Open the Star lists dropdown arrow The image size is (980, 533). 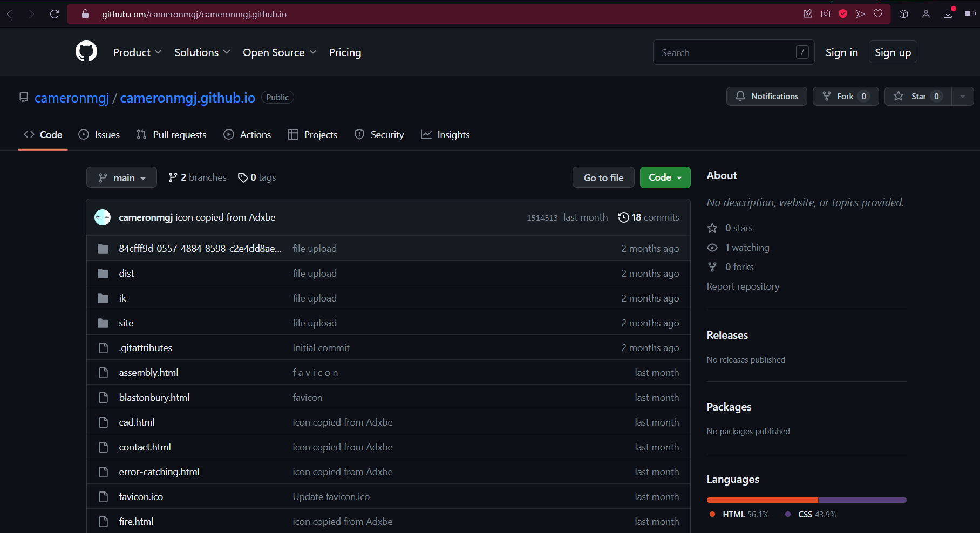962,96
